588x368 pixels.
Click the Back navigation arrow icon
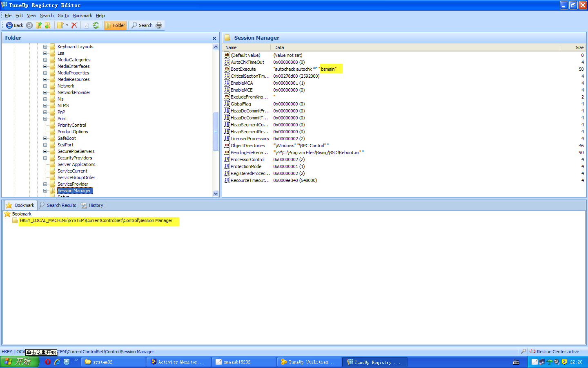click(9, 25)
